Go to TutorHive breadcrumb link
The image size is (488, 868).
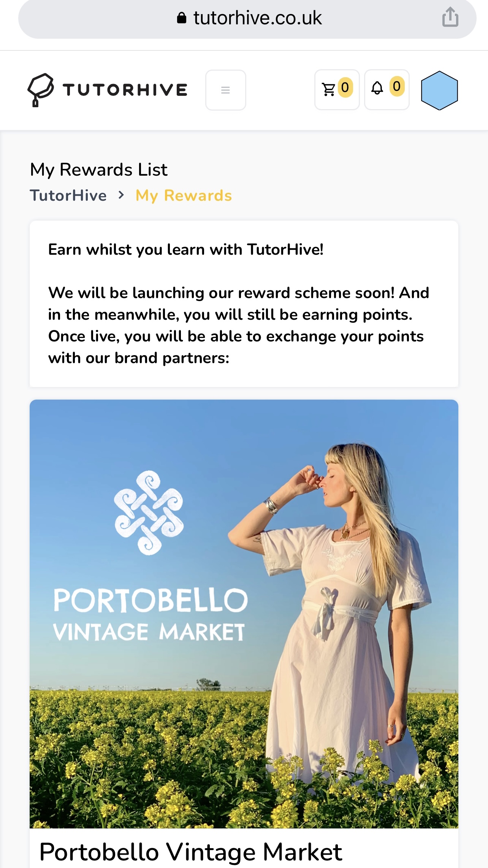68,195
